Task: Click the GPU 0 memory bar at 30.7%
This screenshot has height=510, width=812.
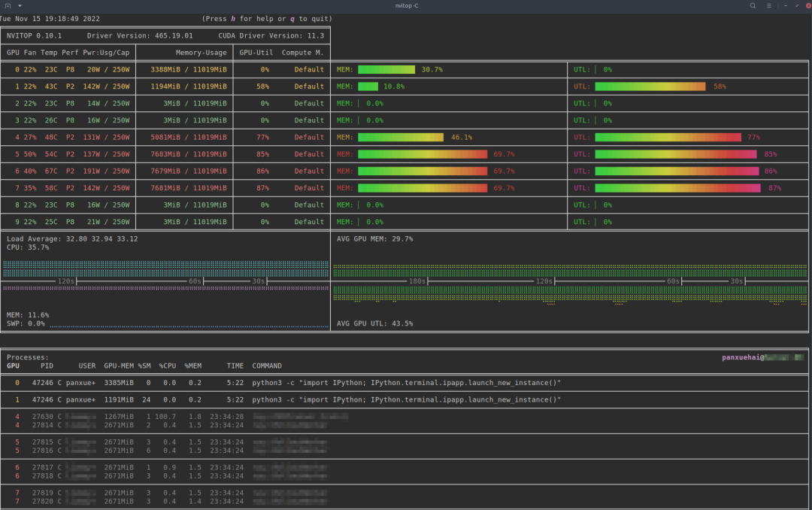Action: (386, 69)
